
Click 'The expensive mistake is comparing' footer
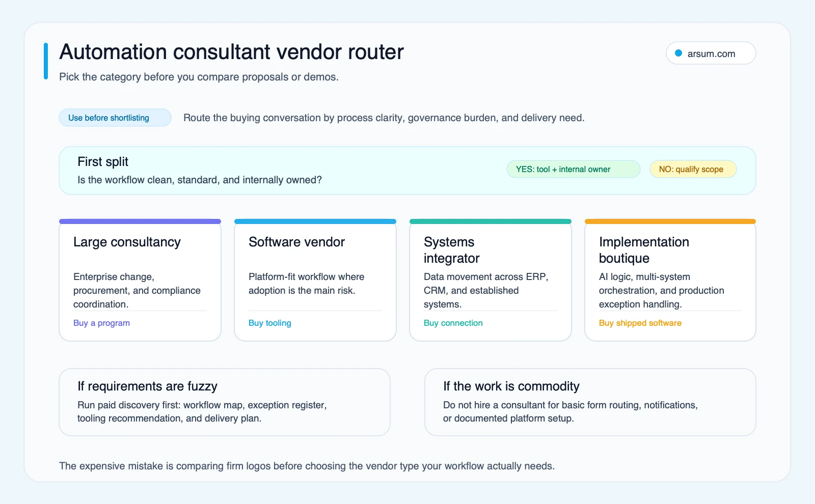tap(307, 466)
